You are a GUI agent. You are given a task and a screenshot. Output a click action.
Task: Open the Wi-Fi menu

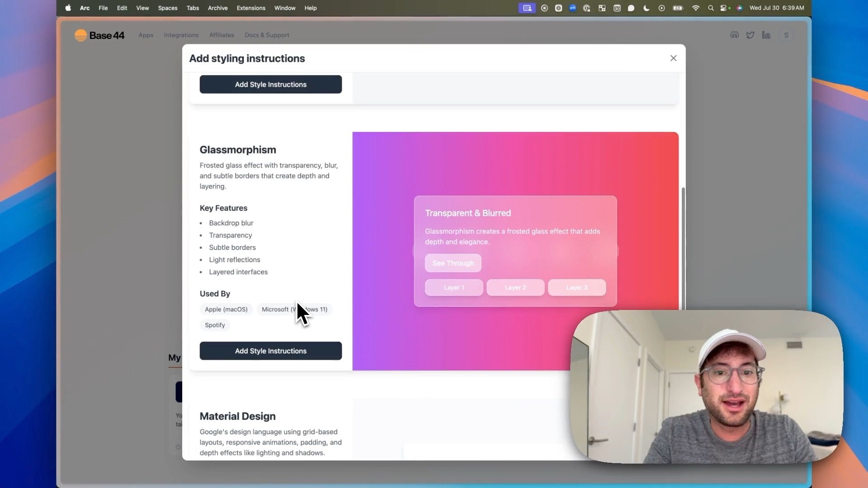point(695,8)
